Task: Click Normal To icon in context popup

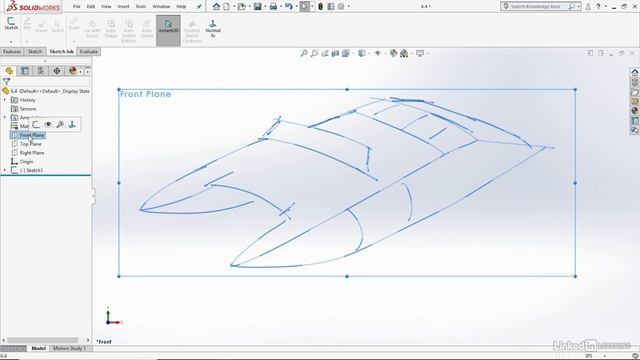Action: [72, 124]
